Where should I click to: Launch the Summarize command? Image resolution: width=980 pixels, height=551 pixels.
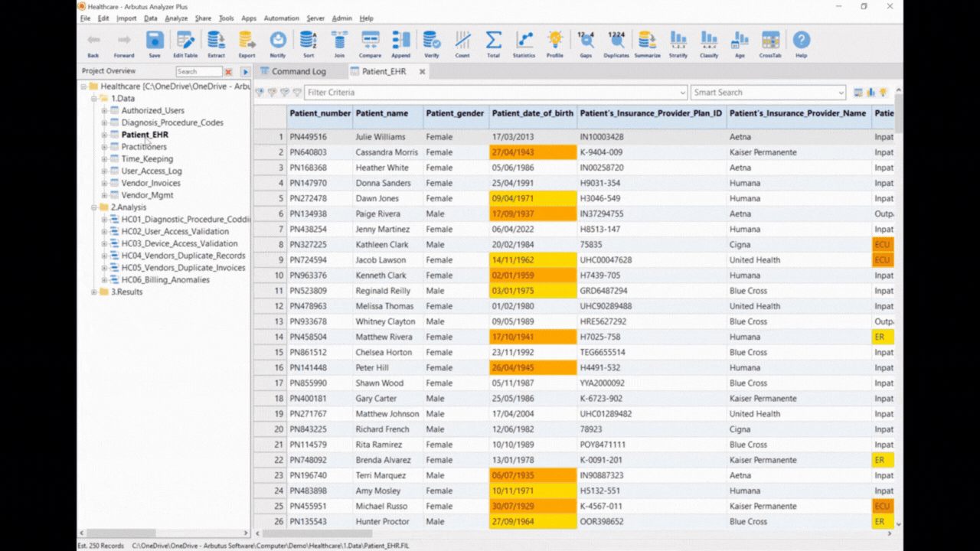(x=647, y=44)
